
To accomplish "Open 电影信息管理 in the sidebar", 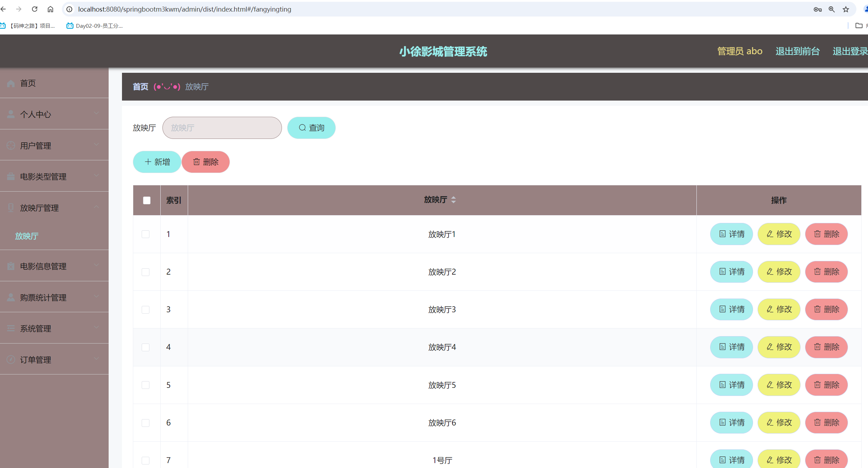I will 43,266.
